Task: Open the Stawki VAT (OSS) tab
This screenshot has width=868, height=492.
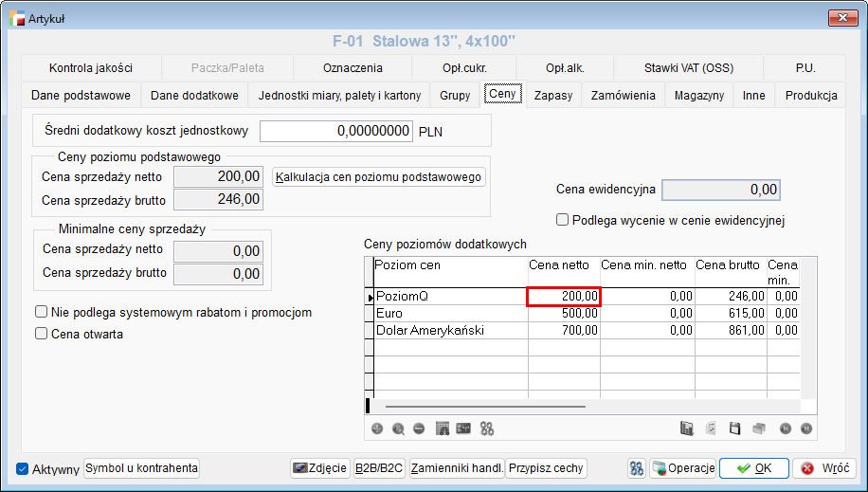Action: pyautogui.click(x=688, y=68)
